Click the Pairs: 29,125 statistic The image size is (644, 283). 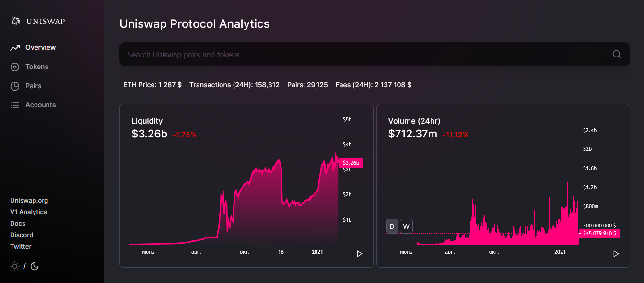click(307, 85)
